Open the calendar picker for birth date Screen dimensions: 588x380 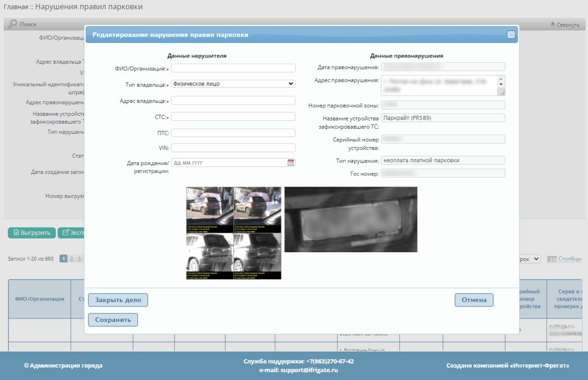pos(290,162)
